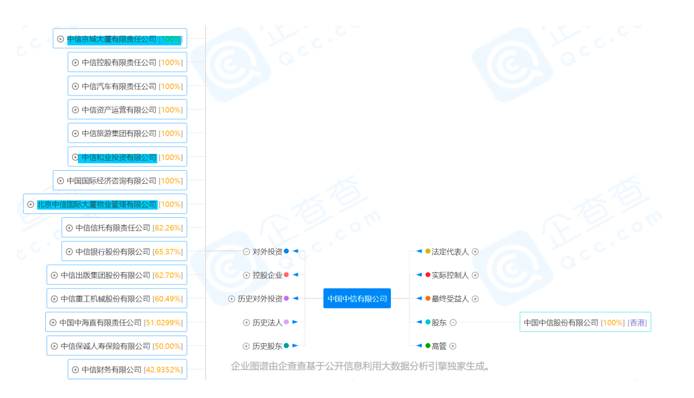This screenshot has height=398, width=694.
Task: Open company name 中信控股有限责任公司
Action: (x=119, y=62)
